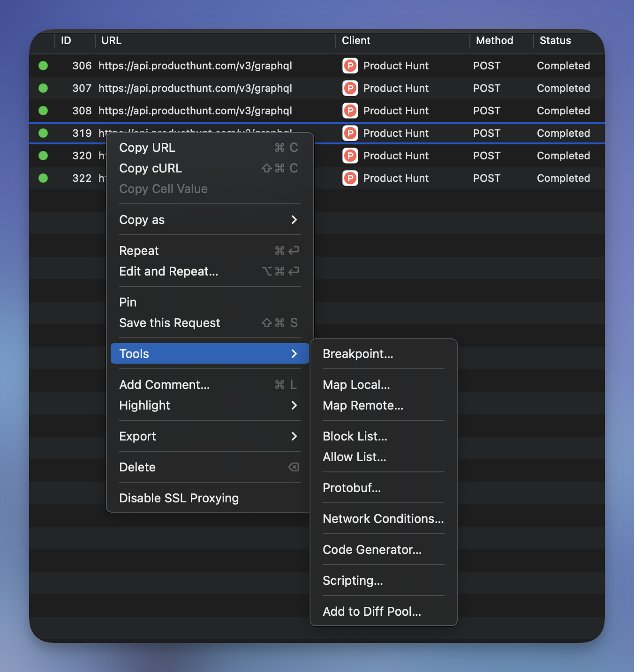Click Product Hunt icon in row 308
The width and height of the screenshot is (634, 672).
350,111
